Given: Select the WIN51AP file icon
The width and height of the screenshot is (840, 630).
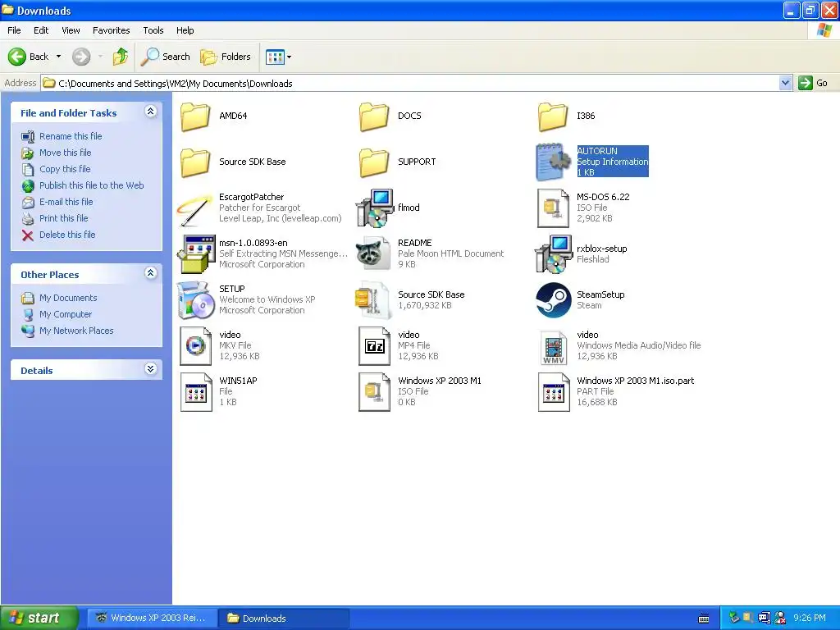Looking at the screenshot, I should tap(195, 391).
